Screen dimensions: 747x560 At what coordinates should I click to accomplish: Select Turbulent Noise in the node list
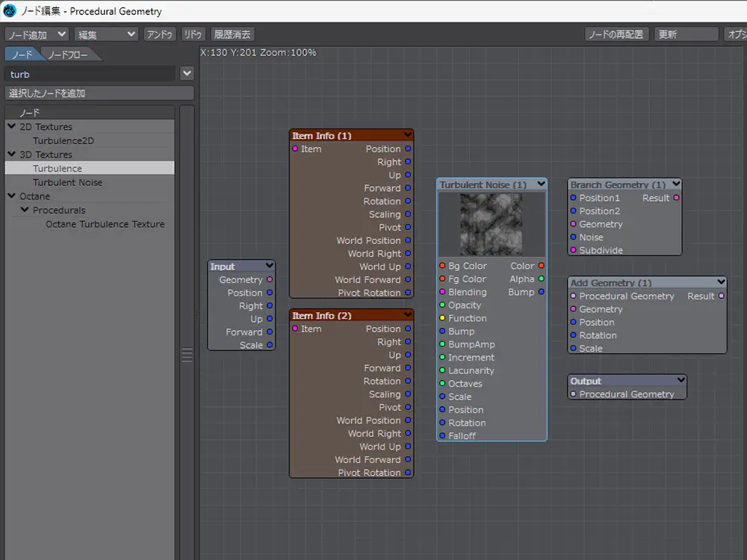(67, 182)
